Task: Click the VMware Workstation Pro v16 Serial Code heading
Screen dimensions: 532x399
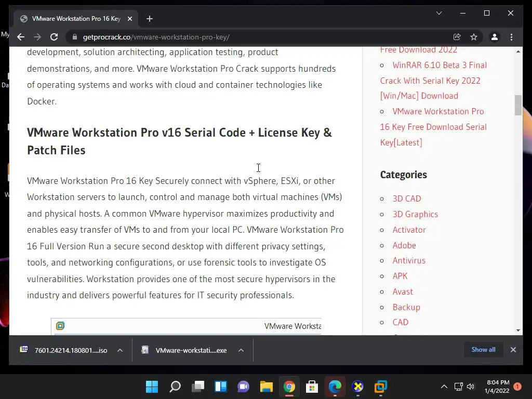Action: pos(179,141)
